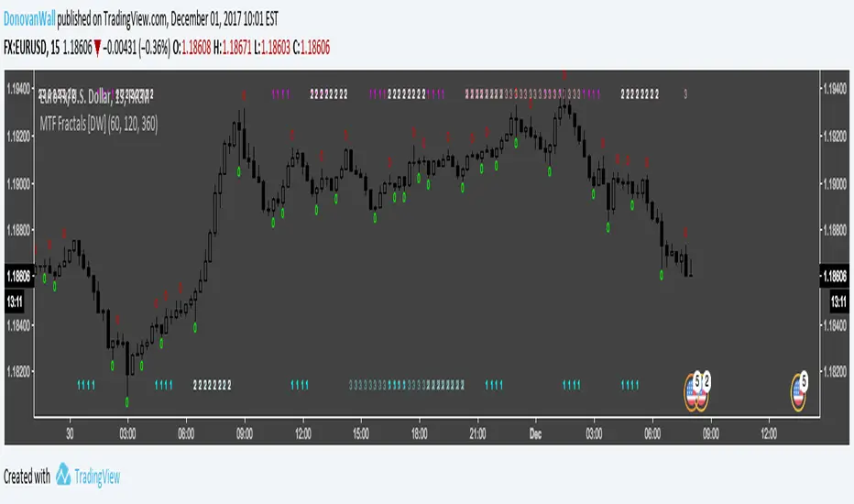The image size is (854, 504).
Task: Click the 1.19400 price level on left axis
Action: 19,88
